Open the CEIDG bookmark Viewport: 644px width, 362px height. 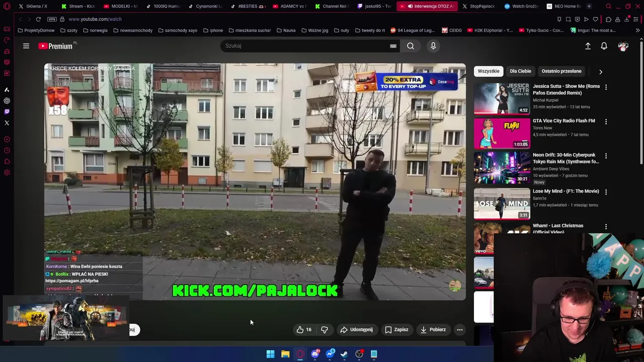(451, 30)
